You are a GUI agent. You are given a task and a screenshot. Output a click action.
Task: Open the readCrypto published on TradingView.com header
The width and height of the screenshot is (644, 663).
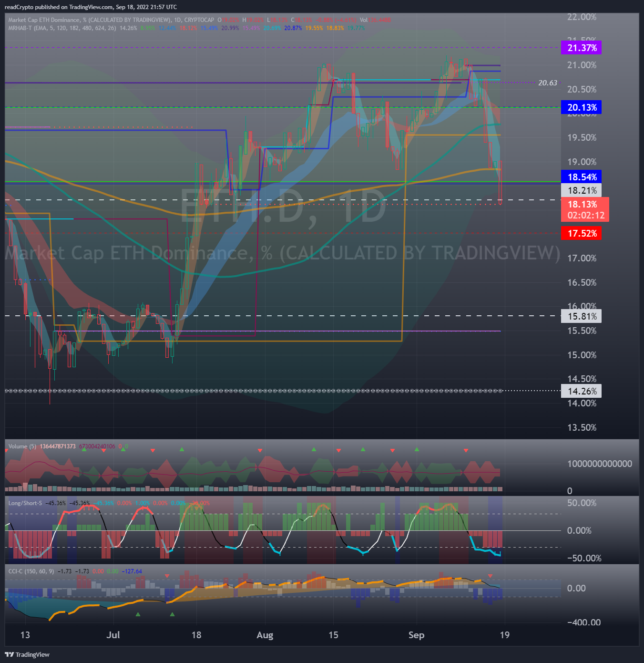pos(91,7)
